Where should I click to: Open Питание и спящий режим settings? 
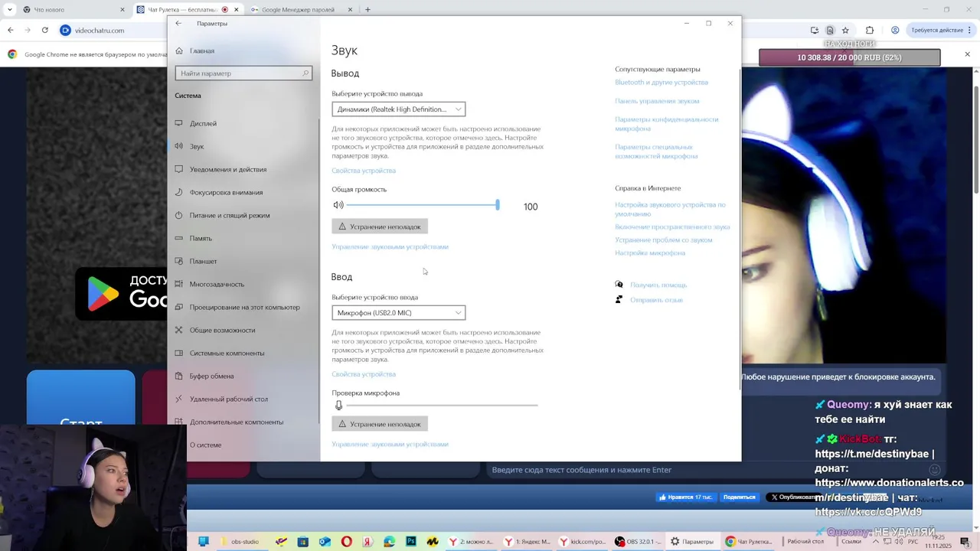point(230,215)
